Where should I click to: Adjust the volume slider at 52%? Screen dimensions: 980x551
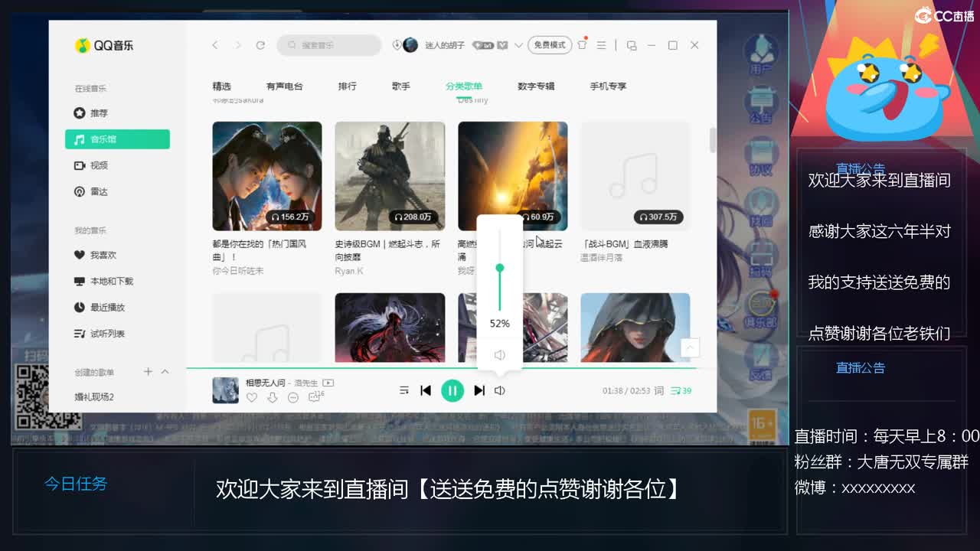tap(500, 268)
